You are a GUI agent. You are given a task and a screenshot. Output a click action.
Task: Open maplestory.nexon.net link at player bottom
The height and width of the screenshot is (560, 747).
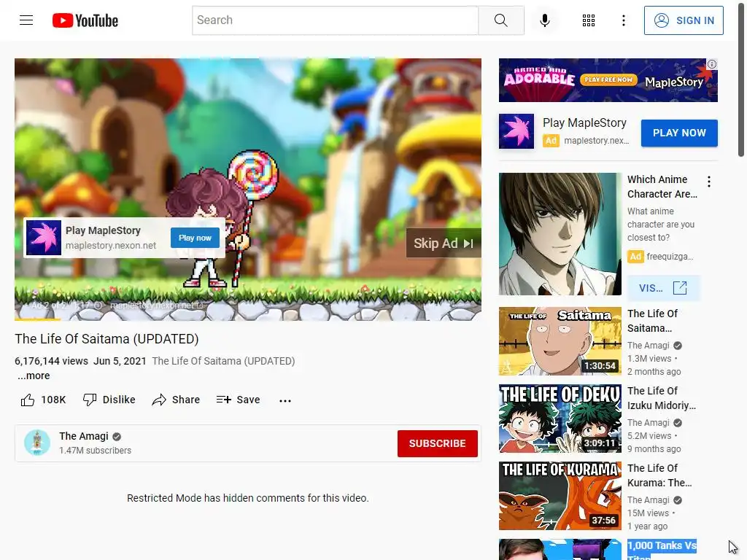(x=156, y=306)
